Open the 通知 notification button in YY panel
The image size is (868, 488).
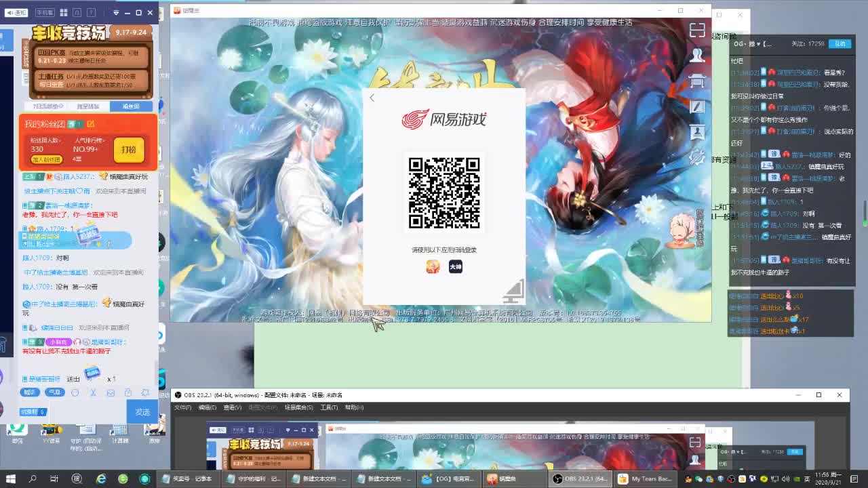click(16, 12)
